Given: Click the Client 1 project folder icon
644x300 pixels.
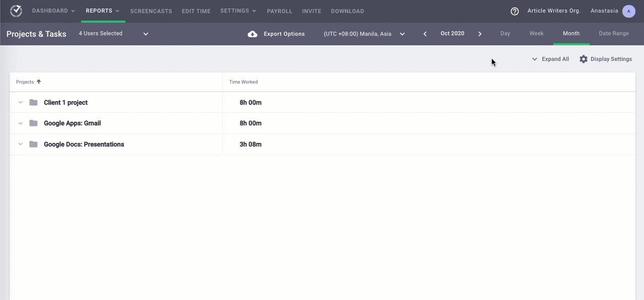Looking at the screenshot, I should coord(33,103).
